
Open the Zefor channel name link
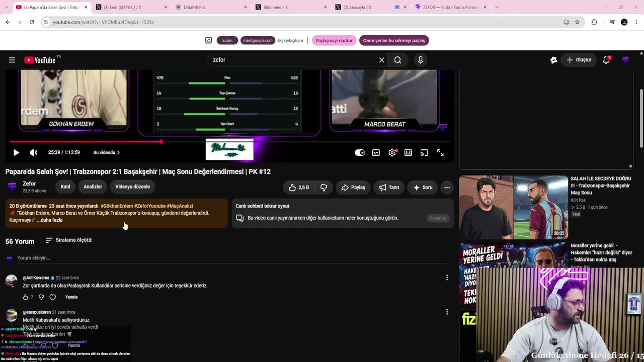click(x=29, y=184)
